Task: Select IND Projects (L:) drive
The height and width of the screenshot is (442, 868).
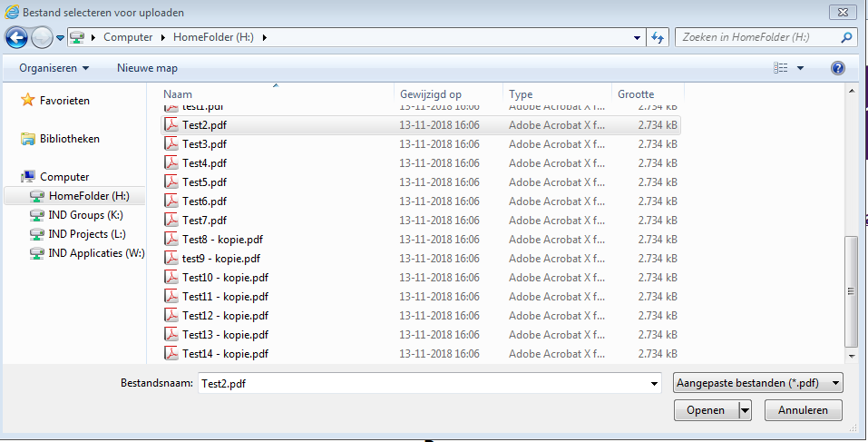Action: [x=87, y=234]
